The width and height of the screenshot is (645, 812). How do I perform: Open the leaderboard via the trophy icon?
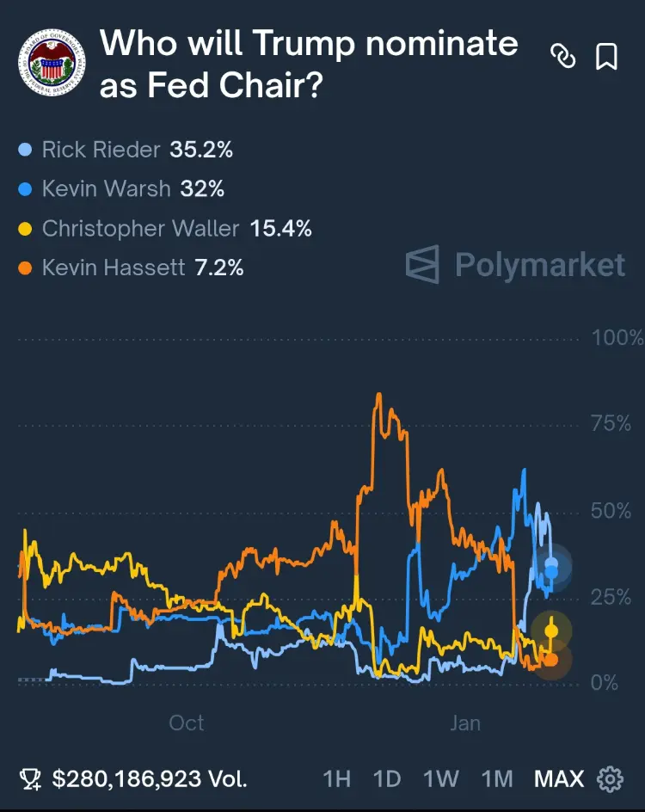pos(33,778)
